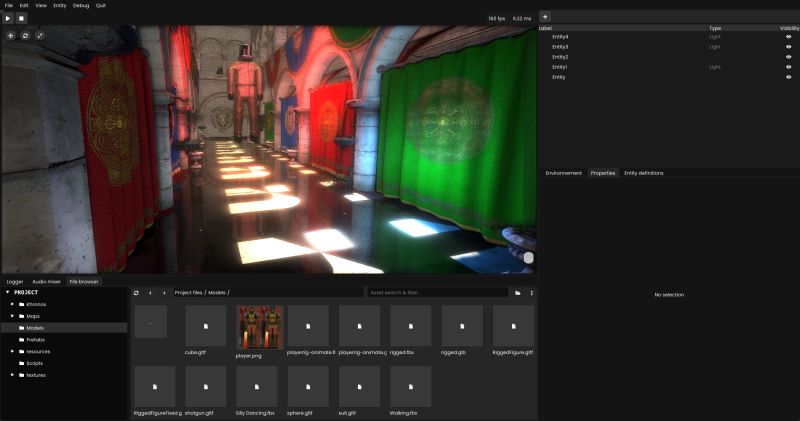This screenshot has height=421, width=800.
Task: Select the rigged.glb file icon
Action: (462, 326)
